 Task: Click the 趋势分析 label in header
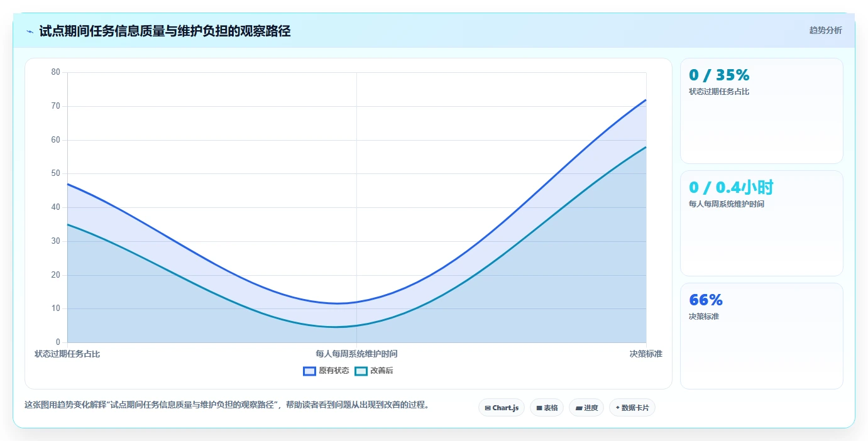click(825, 31)
